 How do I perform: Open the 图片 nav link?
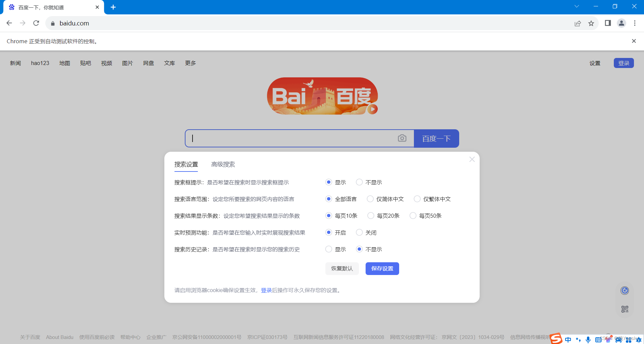coord(127,63)
